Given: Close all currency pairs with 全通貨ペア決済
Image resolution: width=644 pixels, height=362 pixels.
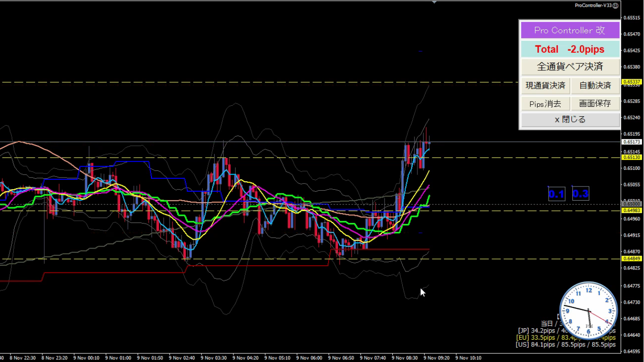Looking at the screenshot, I should (x=570, y=66).
